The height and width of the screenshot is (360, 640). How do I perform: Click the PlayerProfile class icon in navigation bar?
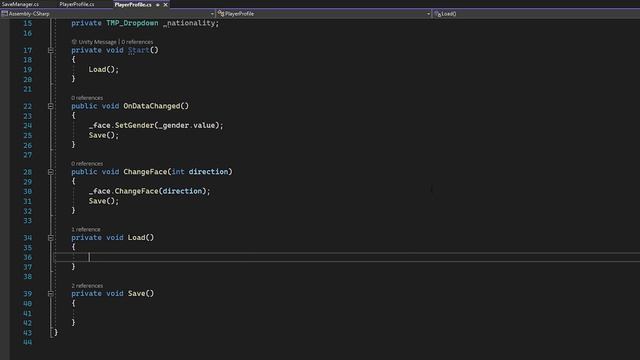click(x=221, y=13)
